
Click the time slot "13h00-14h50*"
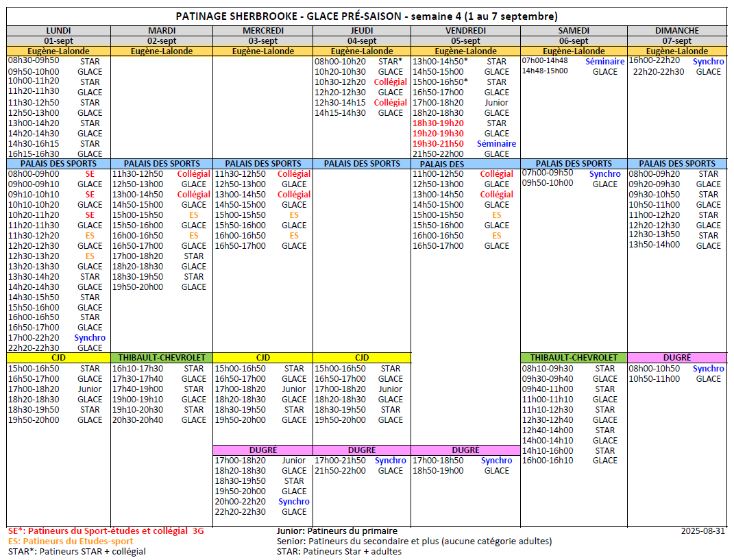(x=440, y=61)
